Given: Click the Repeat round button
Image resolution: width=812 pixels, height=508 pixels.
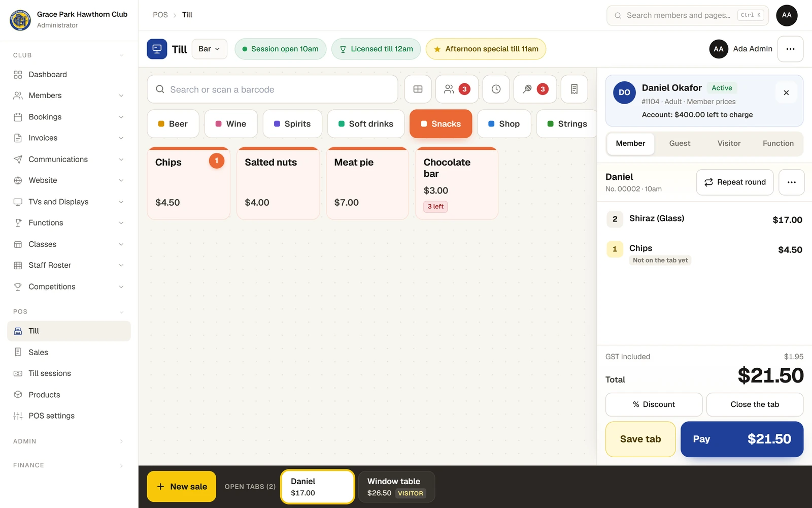Looking at the screenshot, I should [735, 182].
